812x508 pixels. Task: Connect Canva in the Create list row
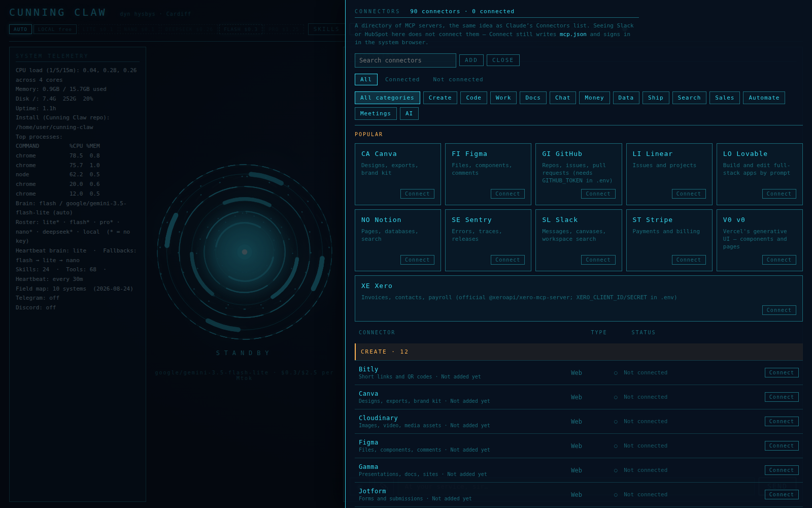point(782,397)
